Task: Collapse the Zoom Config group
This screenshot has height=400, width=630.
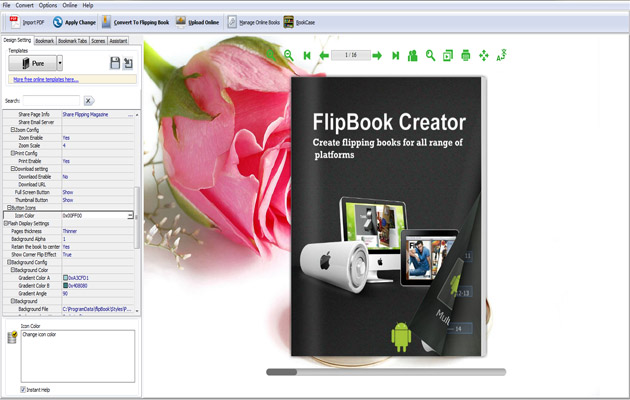Action: (x=12, y=130)
